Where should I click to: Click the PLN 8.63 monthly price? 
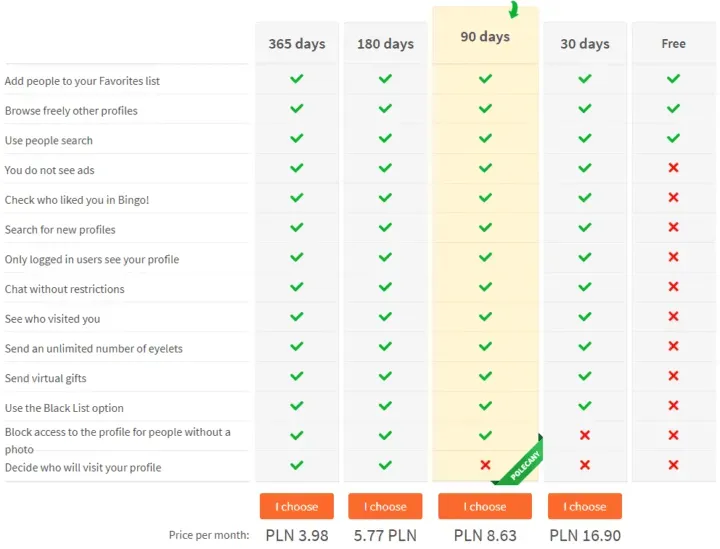[485, 536]
